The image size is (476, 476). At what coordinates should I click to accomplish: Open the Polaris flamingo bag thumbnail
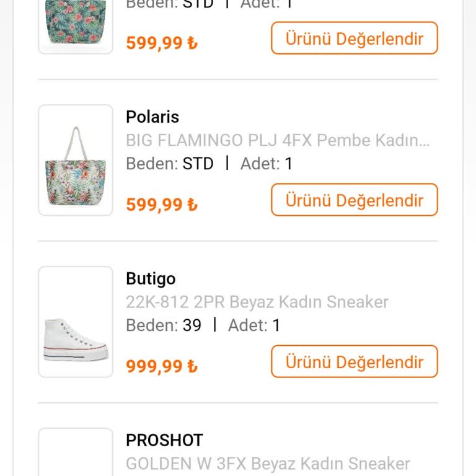pos(76,160)
